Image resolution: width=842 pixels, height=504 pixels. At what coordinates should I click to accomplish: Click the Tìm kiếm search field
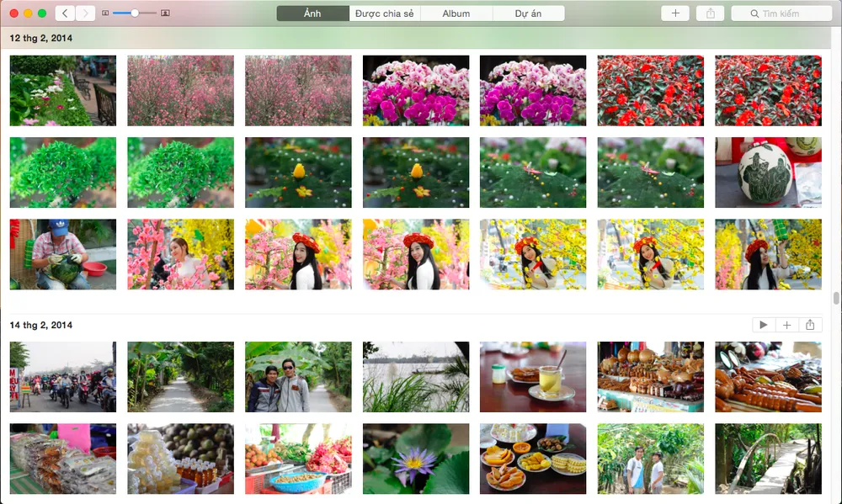click(781, 13)
